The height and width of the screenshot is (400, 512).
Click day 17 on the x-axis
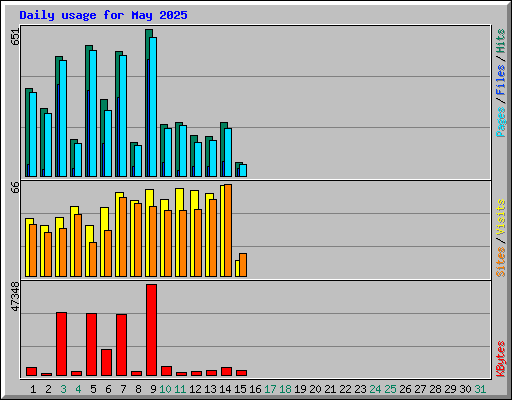[270, 389]
